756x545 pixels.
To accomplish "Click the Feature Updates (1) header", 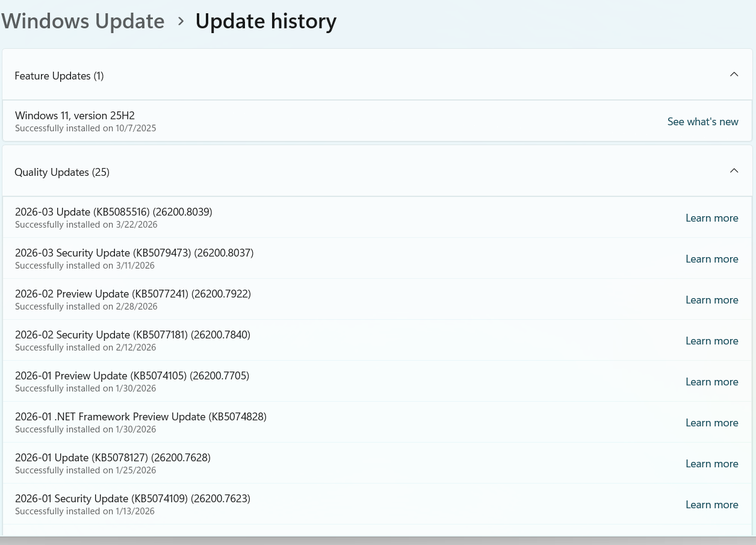I will point(377,75).
